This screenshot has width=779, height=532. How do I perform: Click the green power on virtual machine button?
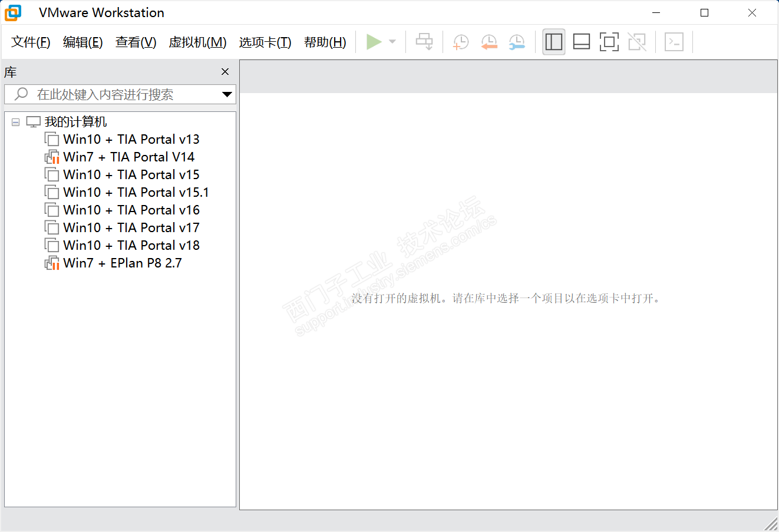coord(374,42)
